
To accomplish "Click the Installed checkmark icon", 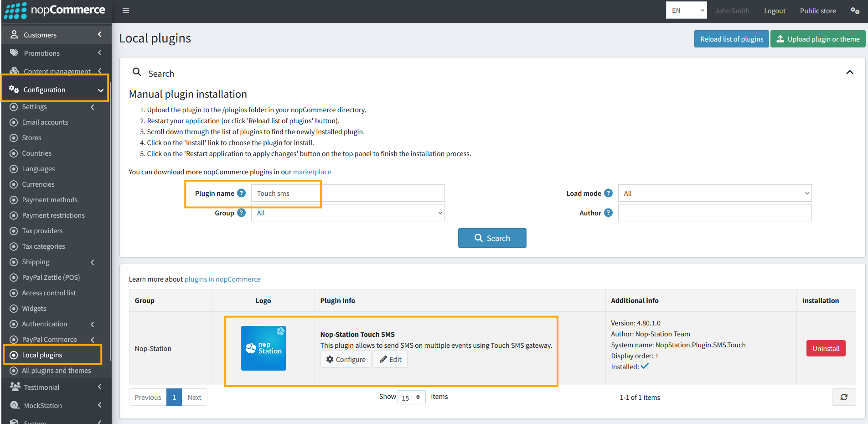I will 645,366.
